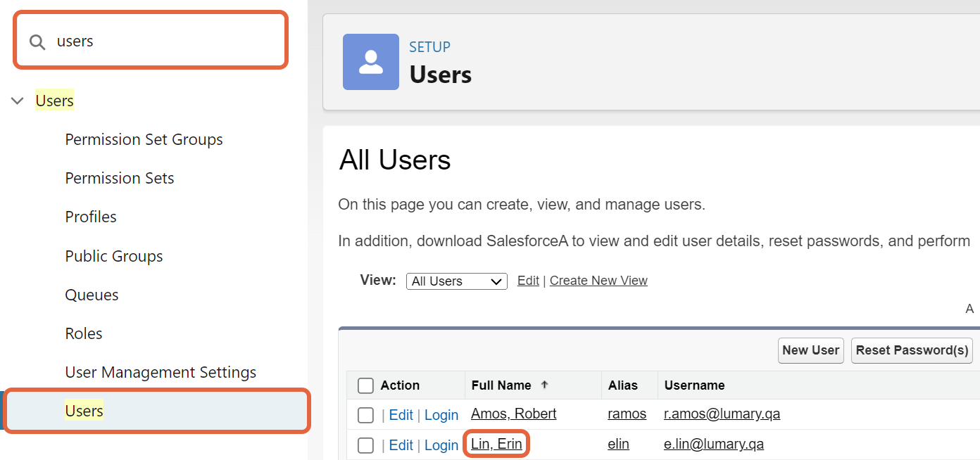980x460 pixels.
Task: Navigate to Roles in the sidebar
Action: 83,333
